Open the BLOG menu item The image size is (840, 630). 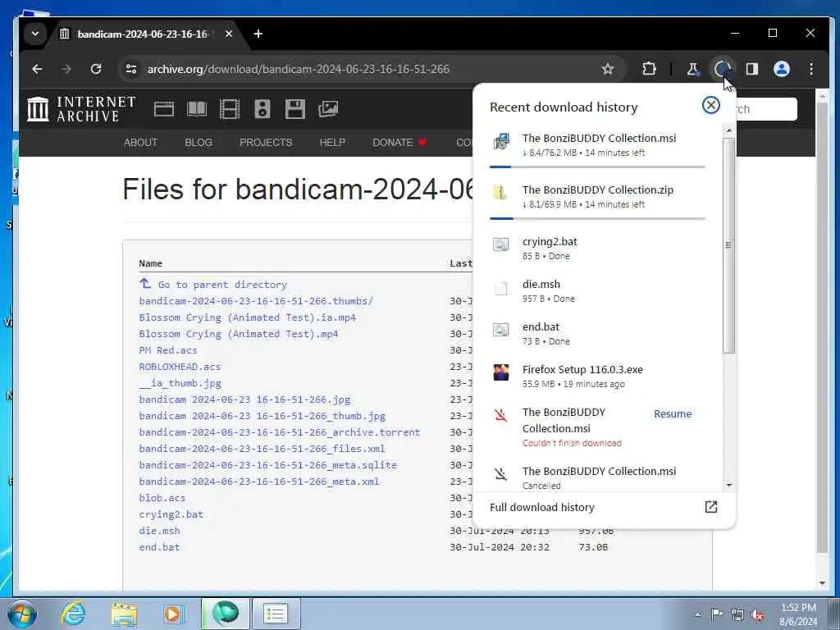(x=199, y=143)
